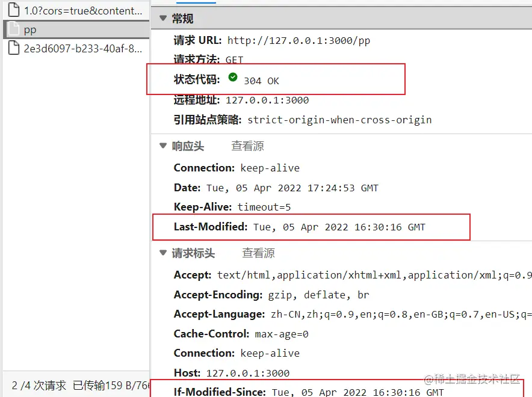532x397 pixels.
Task: Select the pp request row
Action: point(76,29)
